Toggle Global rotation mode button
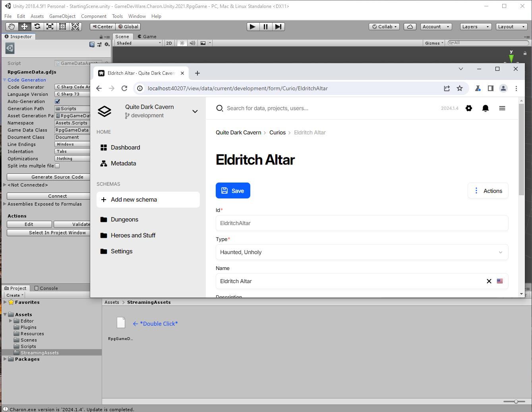Image resolution: width=532 pixels, height=412 pixels. [x=128, y=27]
